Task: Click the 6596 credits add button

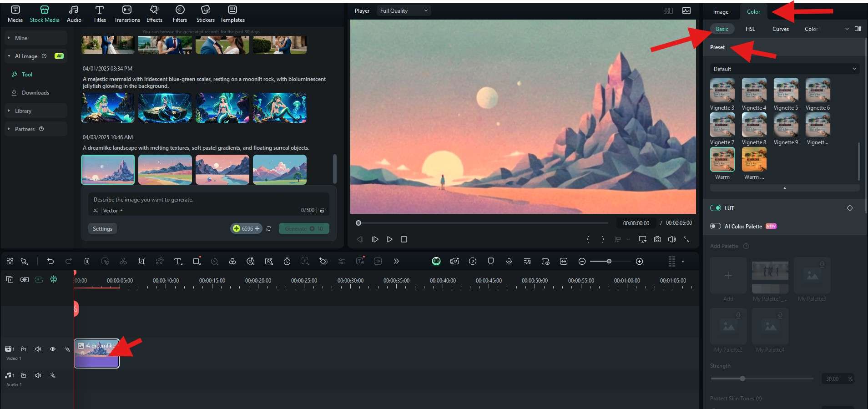Action: point(246,229)
